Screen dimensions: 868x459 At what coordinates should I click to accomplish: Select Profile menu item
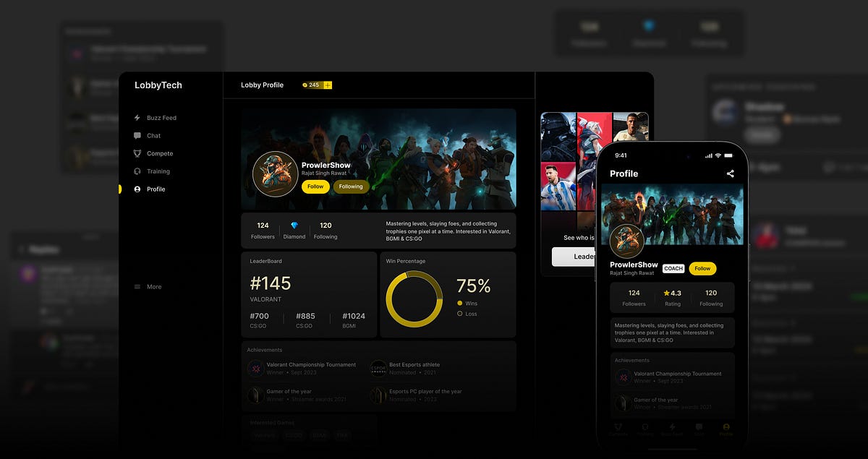(x=150, y=189)
